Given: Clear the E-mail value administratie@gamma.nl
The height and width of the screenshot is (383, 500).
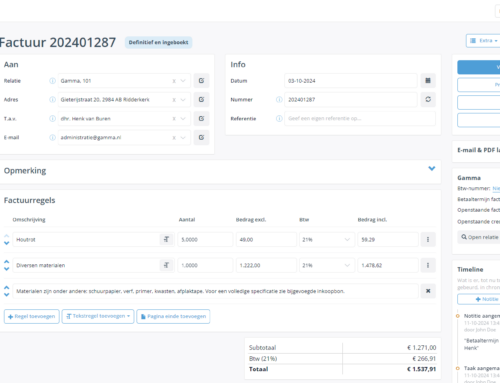Looking at the screenshot, I should click(x=174, y=138).
